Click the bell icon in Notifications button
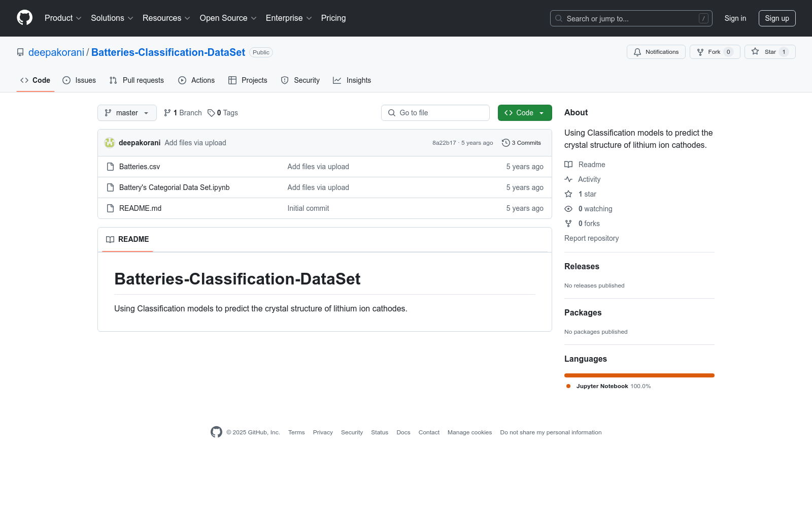 tap(637, 52)
